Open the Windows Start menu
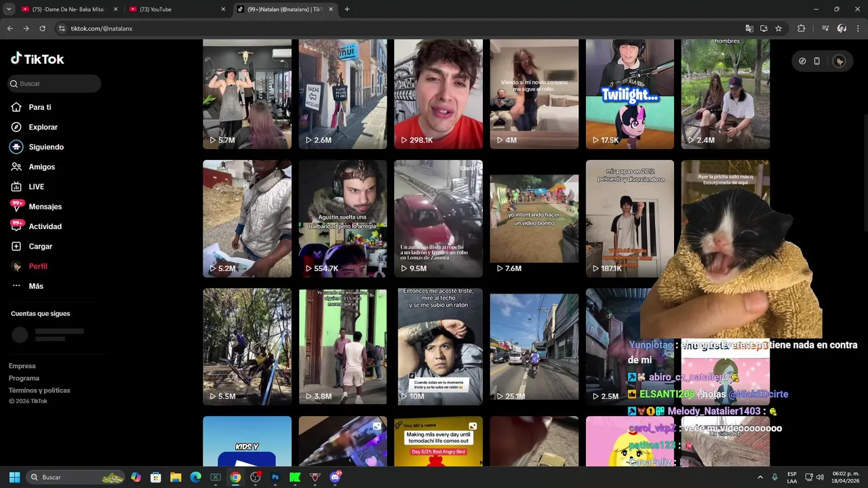The image size is (868, 488). (14, 477)
